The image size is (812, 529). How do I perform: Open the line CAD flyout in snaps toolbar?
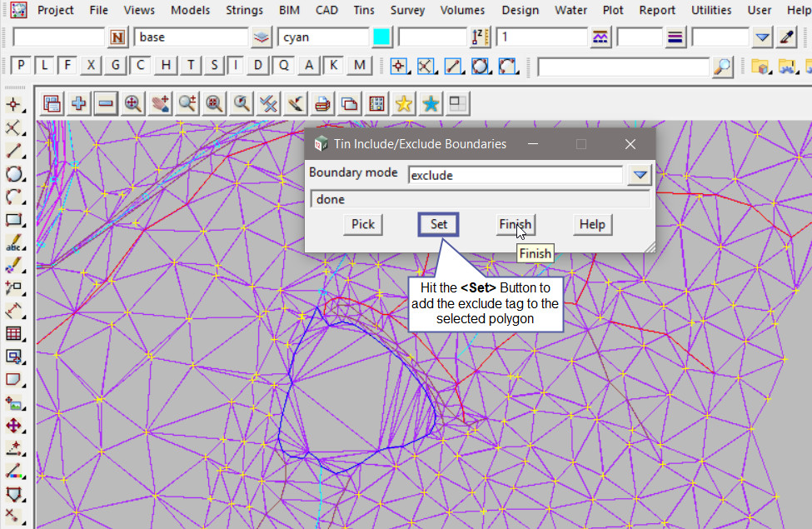coord(453,67)
